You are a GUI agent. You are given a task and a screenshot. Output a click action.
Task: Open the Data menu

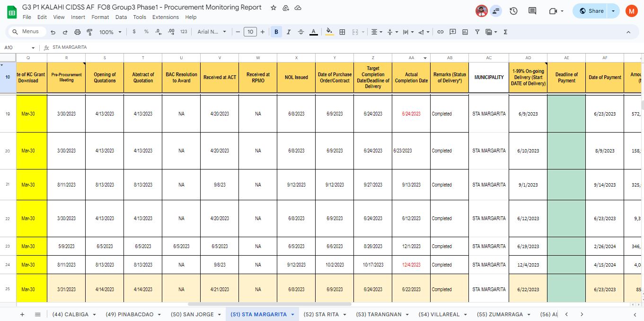[x=121, y=17]
